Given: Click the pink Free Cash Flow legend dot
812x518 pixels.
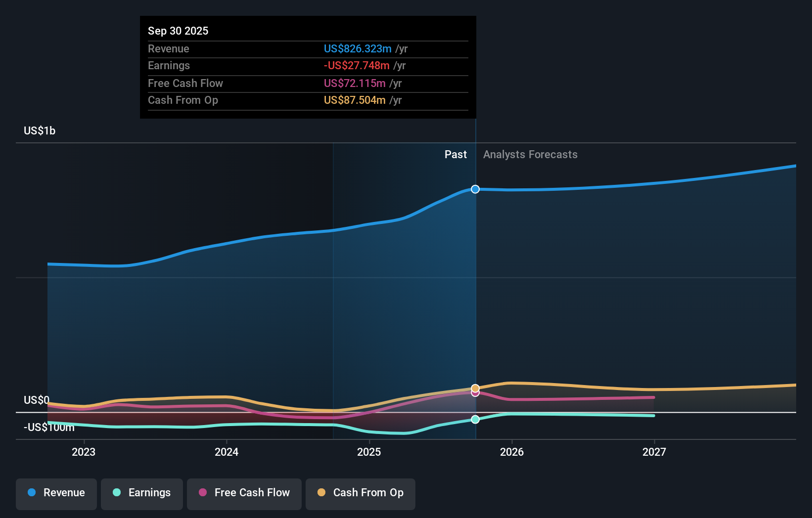Looking at the screenshot, I should coord(202,493).
